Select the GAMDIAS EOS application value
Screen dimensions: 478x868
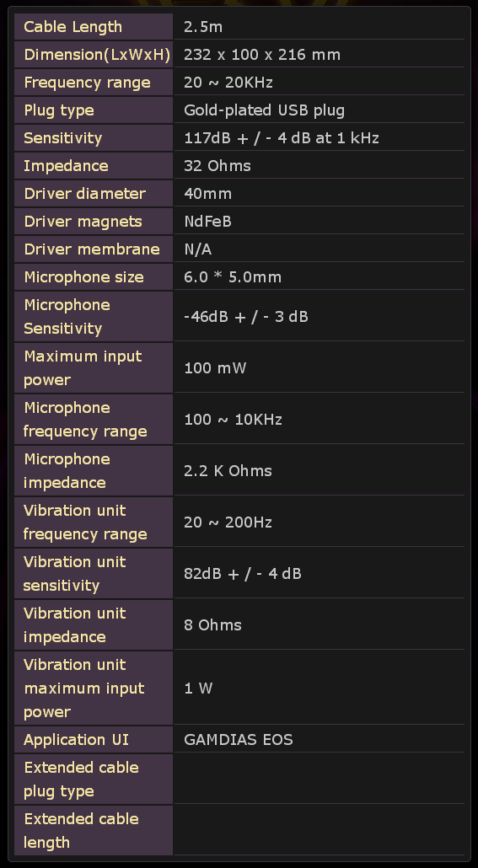(239, 739)
